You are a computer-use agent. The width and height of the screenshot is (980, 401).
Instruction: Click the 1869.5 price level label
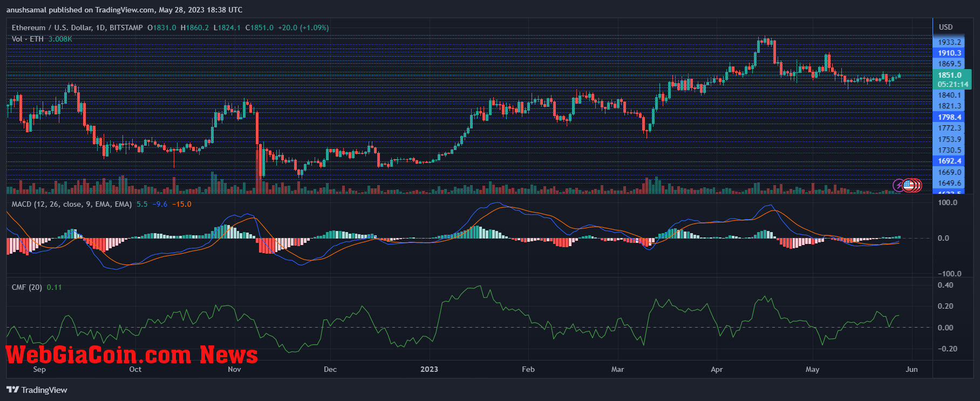(949, 64)
